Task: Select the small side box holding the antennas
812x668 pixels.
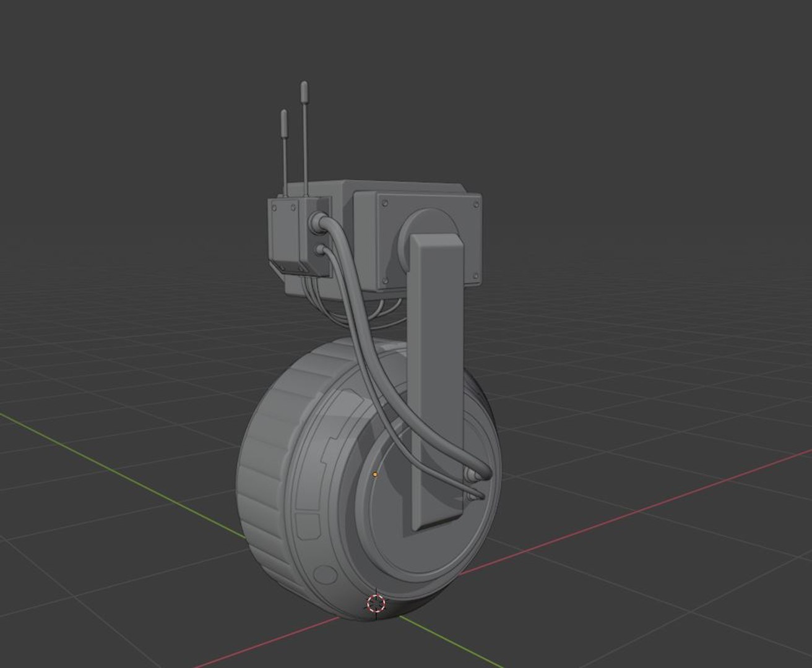Action: (x=298, y=236)
